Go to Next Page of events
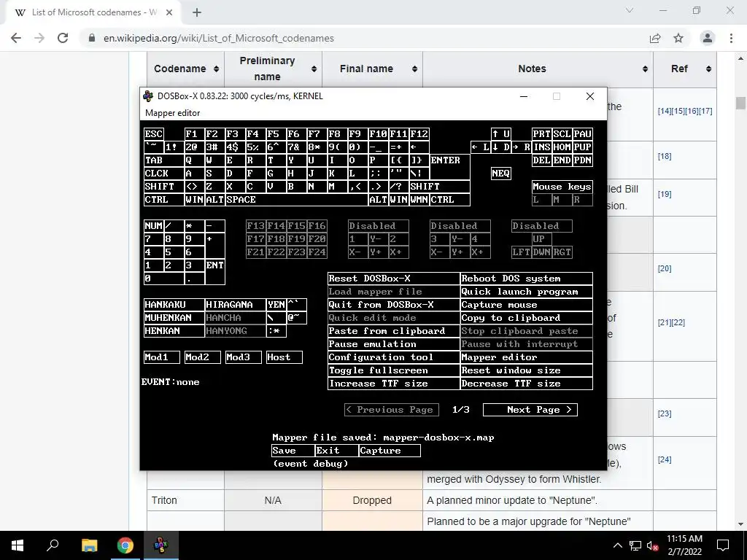Viewport: 747px width, 560px height. tap(530, 410)
